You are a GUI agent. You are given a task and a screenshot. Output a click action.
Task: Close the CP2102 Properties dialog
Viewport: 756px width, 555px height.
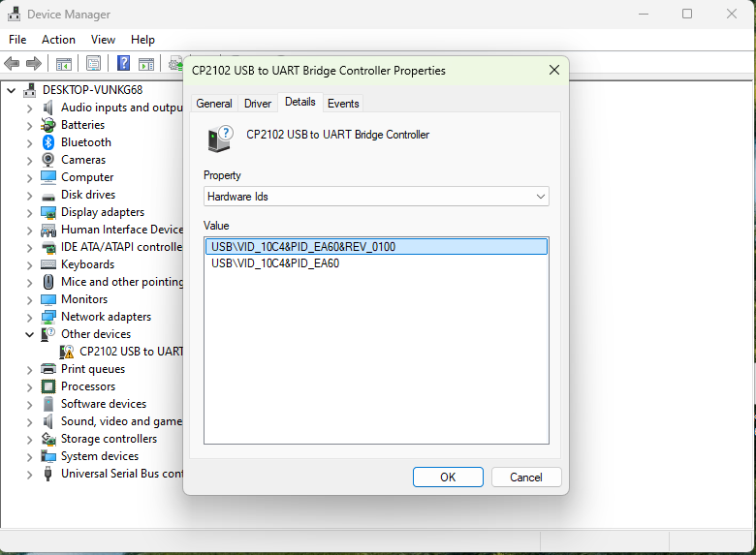pos(554,71)
